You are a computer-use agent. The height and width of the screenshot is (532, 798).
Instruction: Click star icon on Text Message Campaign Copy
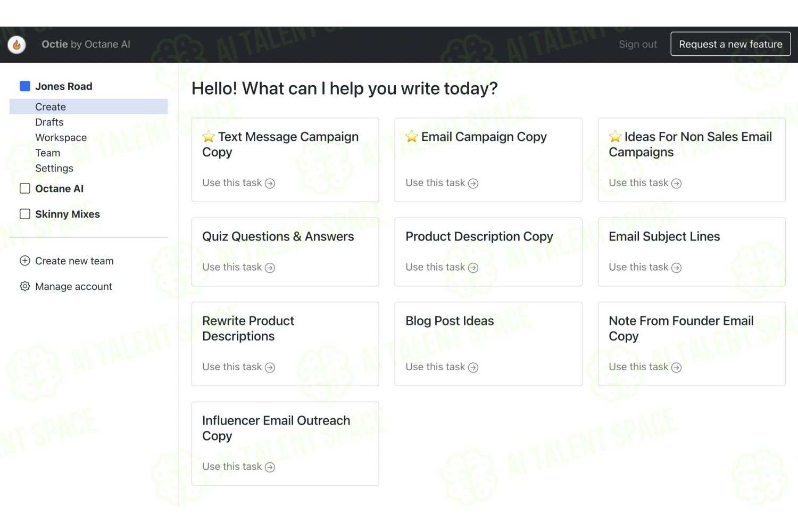click(209, 137)
